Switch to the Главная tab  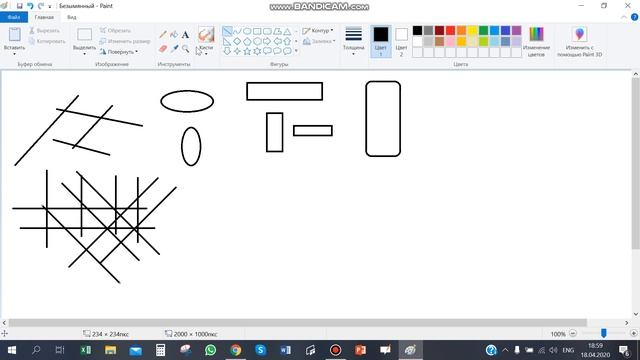point(44,17)
